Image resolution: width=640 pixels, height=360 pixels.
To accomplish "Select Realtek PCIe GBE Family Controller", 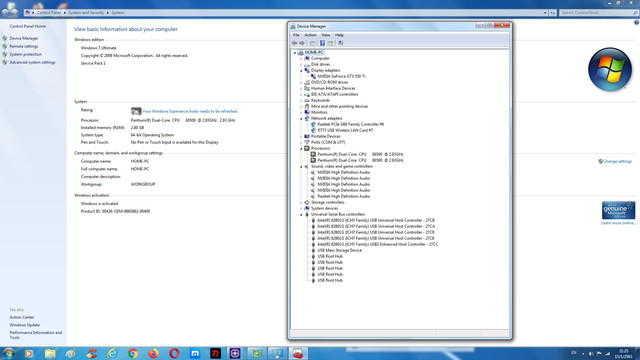I will pos(351,124).
